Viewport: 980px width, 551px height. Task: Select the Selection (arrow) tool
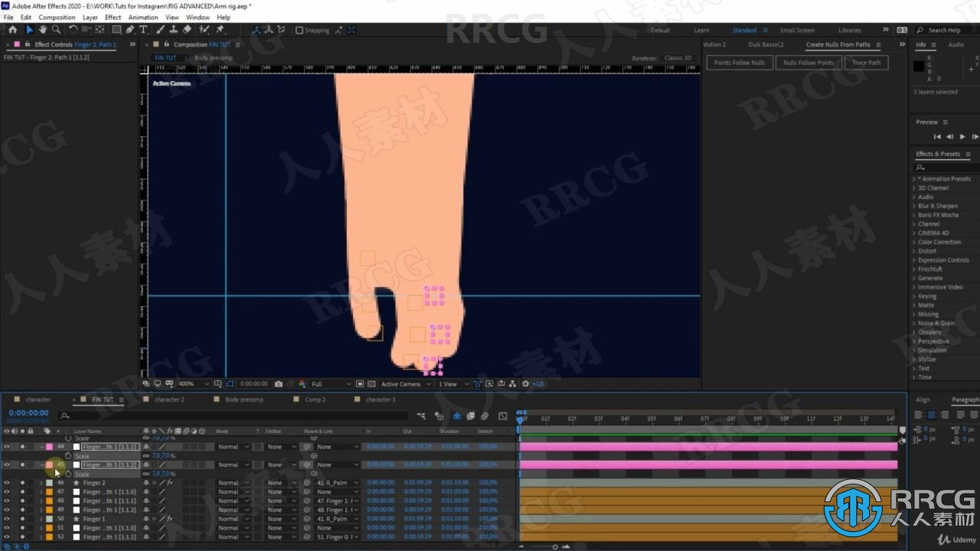click(x=30, y=30)
